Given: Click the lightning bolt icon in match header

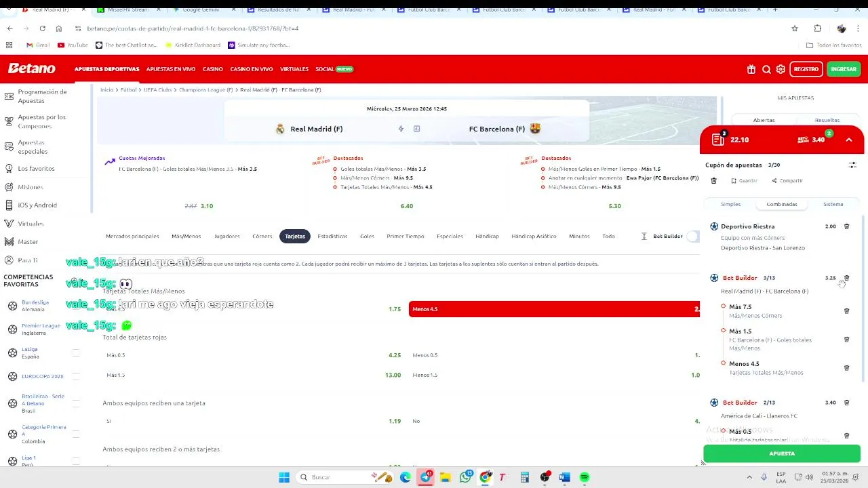Looking at the screenshot, I should click(401, 129).
